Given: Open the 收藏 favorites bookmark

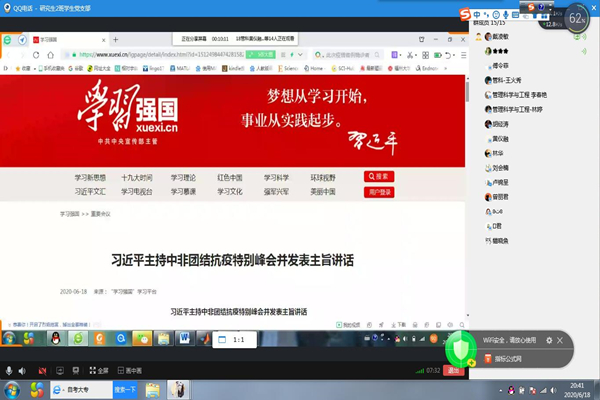Looking at the screenshot, I should (23, 69).
